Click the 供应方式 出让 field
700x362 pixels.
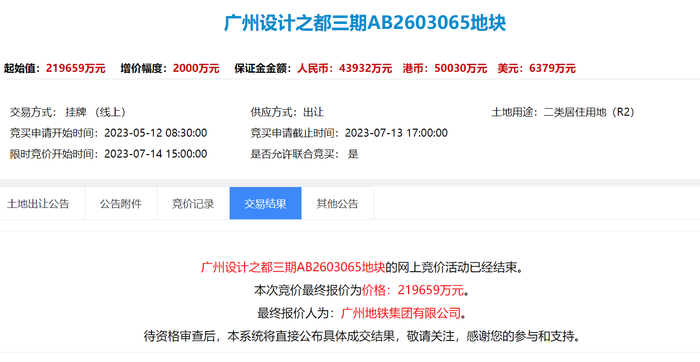pyautogui.click(x=287, y=112)
